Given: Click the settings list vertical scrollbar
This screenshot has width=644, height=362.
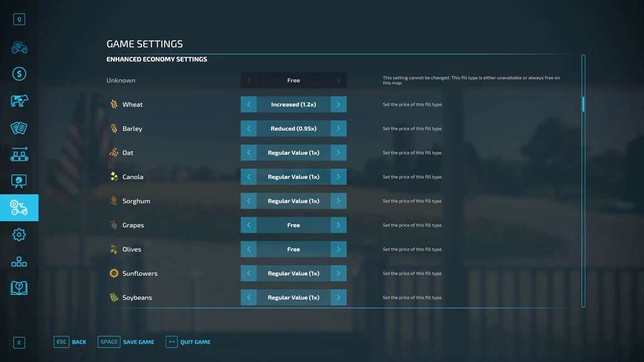Looking at the screenshot, I should click(x=583, y=104).
